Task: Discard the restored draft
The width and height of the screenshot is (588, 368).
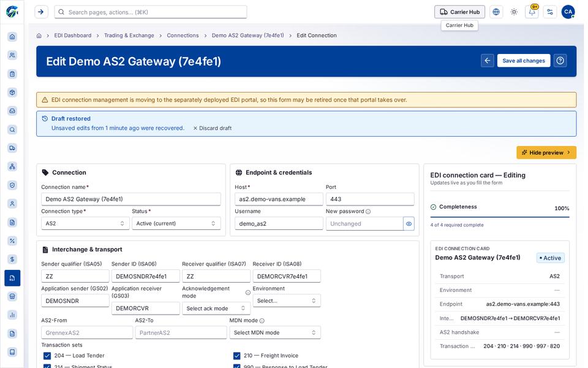Action: (213, 128)
